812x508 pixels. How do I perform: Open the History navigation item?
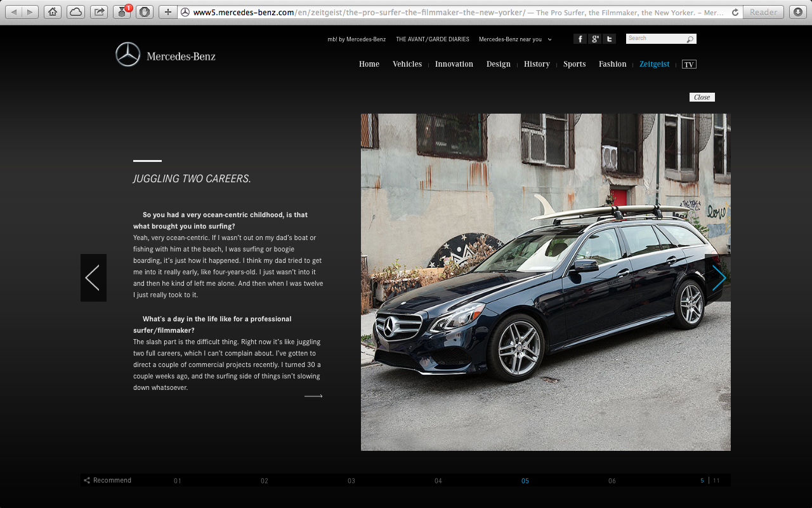(537, 64)
